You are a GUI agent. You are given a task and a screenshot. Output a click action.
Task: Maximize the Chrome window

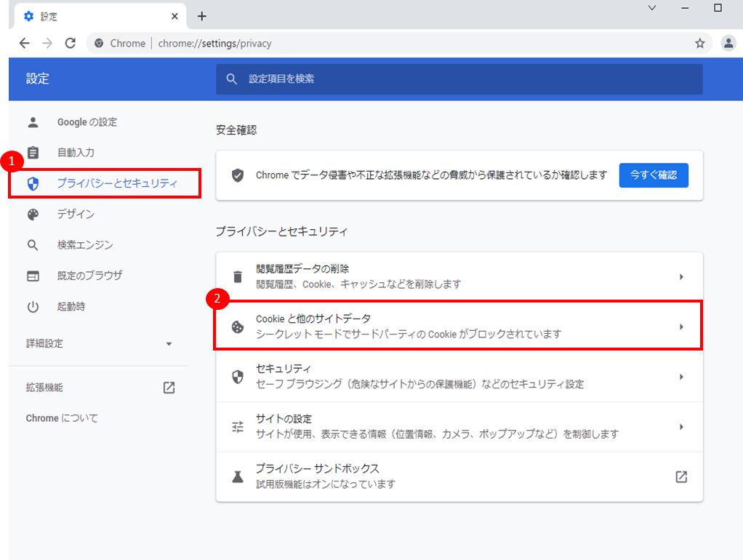tap(718, 7)
